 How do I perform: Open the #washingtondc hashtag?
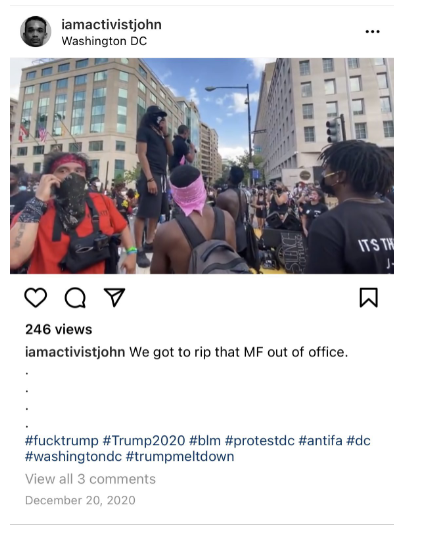pos(73,457)
